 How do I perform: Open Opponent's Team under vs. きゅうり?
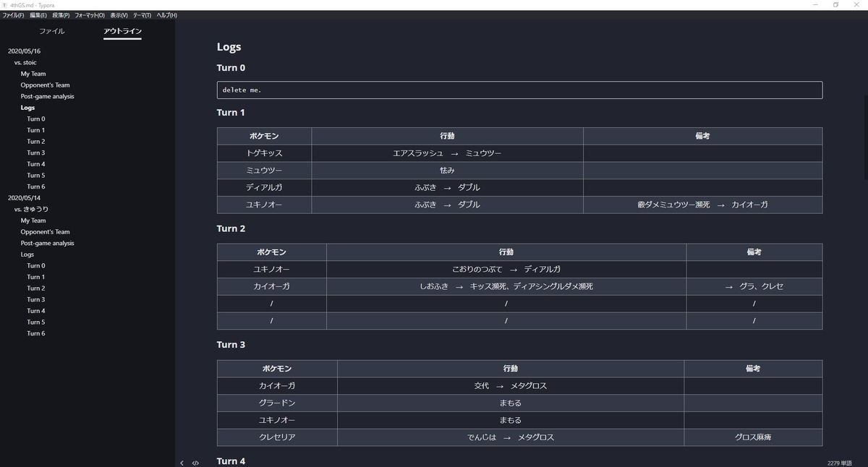click(x=45, y=232)
